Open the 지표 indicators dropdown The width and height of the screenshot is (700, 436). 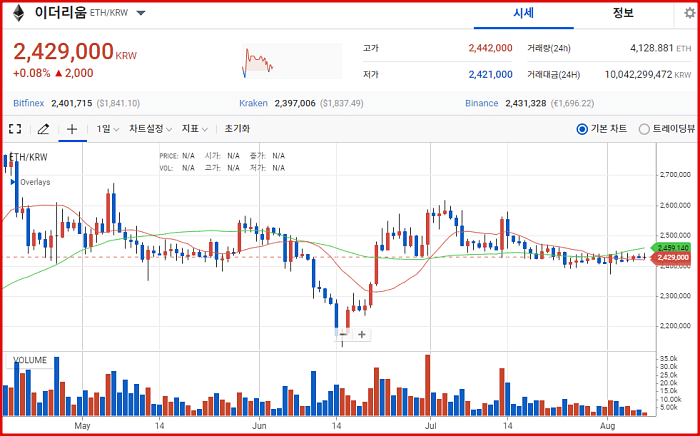(195, 129)
